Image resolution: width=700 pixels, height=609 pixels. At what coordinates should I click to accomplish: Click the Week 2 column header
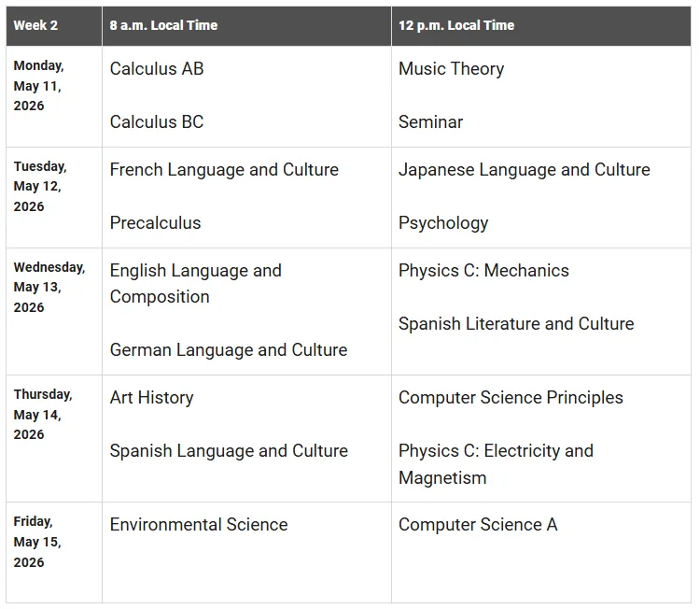tap(35, 25)
